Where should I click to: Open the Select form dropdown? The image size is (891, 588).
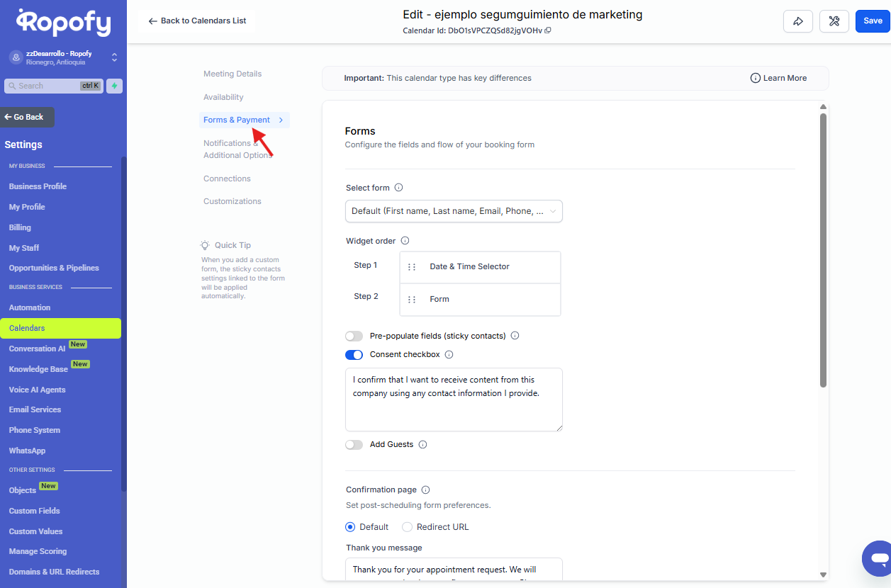(454, 211)
